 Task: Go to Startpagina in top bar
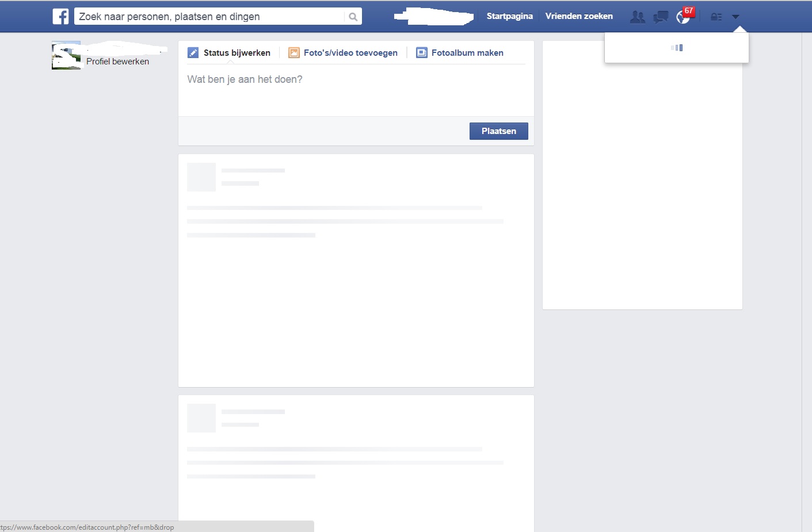coord(509,16)
